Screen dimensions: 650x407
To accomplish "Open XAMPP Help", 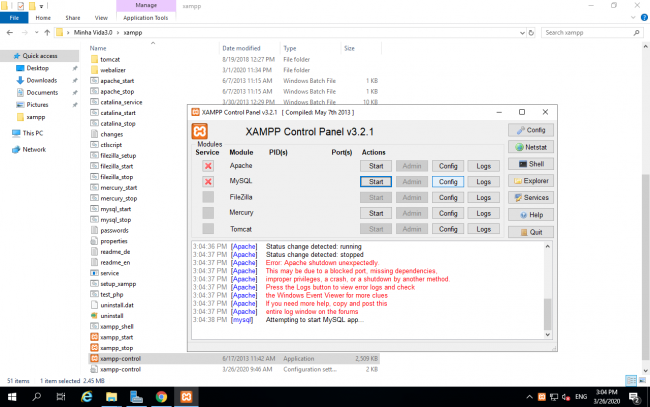I will [531, 215].
